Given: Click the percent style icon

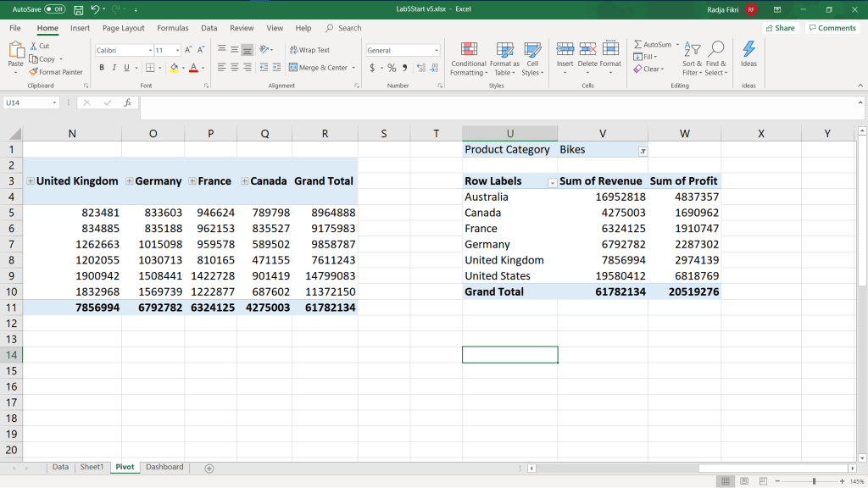Looking at the screenshot, I should 392,68.
